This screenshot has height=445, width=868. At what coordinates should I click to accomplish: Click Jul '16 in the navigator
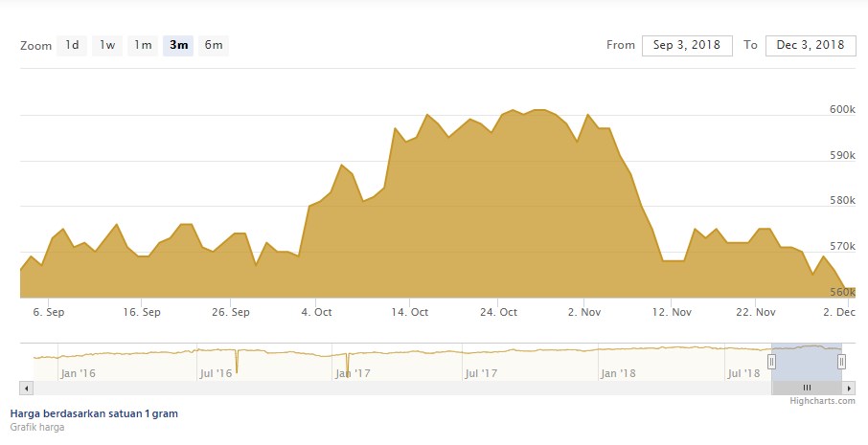[x=216, y=373]
